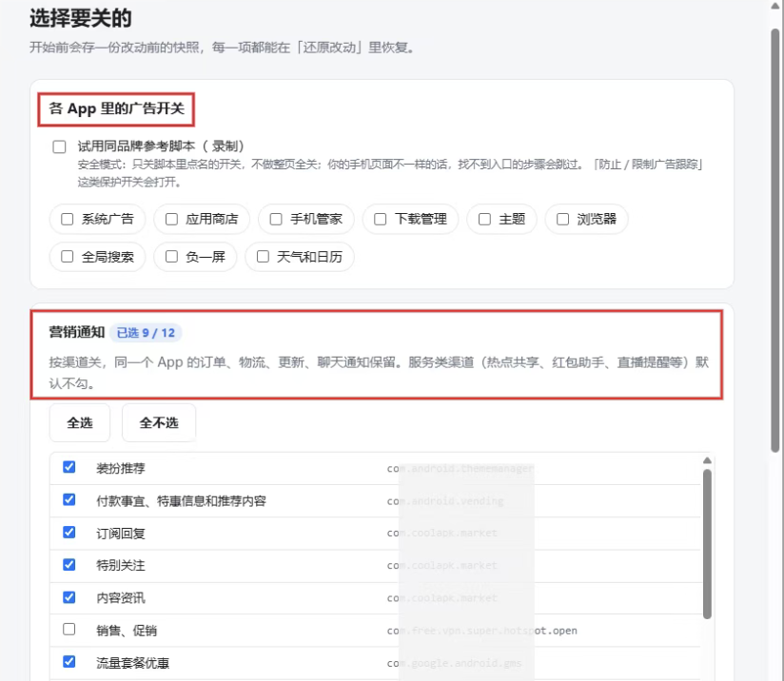Select the 天气和日历 checkbox

[263, 257]
